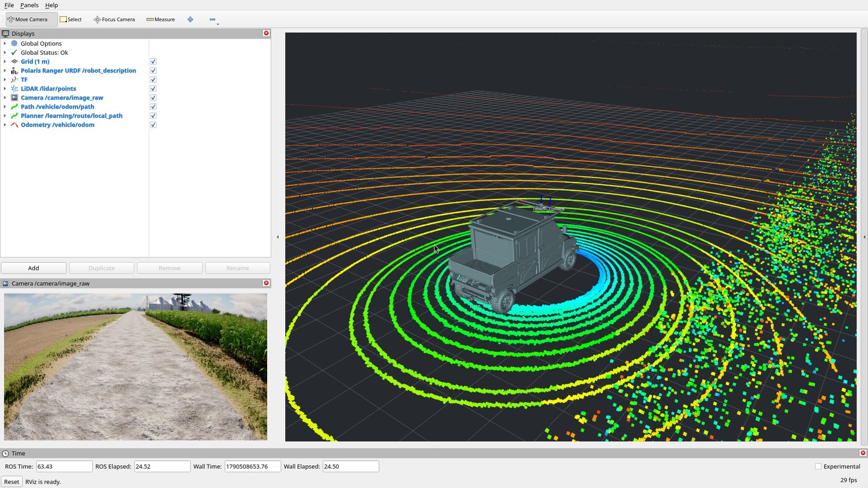Click the Time panel clock icon
868x488 pixels.
pos(5,453)
